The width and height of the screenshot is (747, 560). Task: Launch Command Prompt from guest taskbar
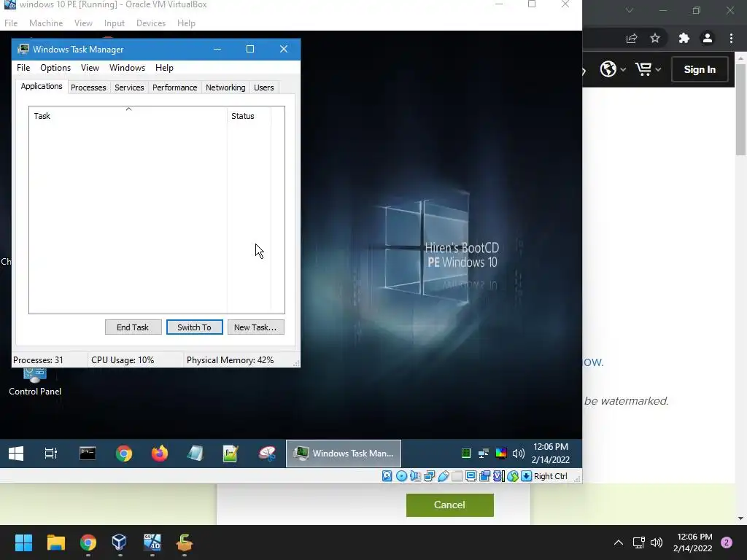coord(88,454)
